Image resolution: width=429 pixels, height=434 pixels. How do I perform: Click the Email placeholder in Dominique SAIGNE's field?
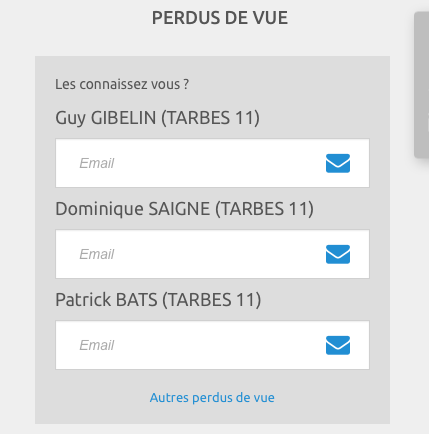pos(97,254)
